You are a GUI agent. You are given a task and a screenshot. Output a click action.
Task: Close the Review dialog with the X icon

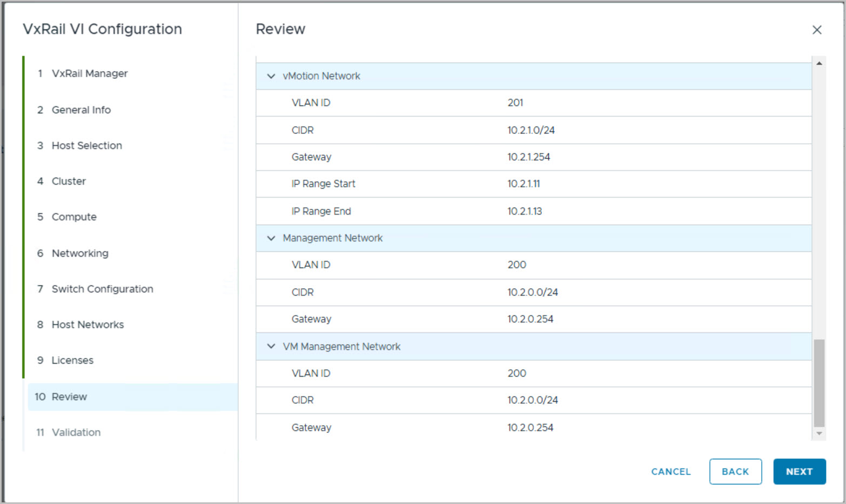817,30
